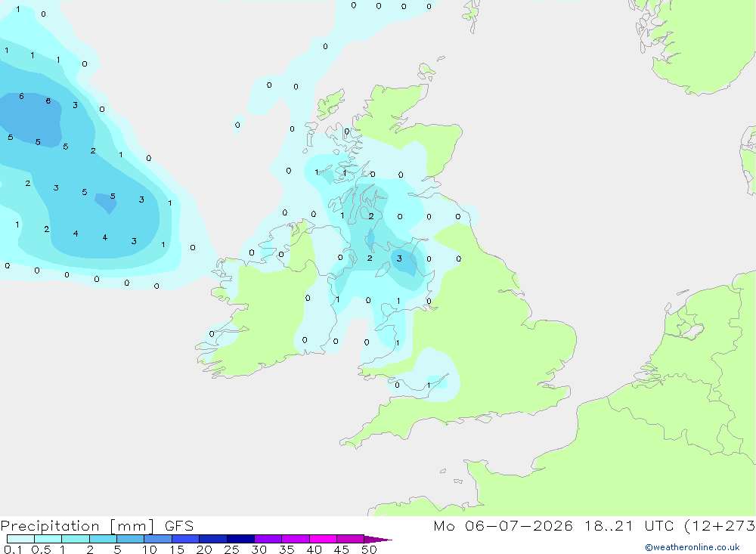Select the 5–10 mm light blue legend swatch

point(131,539)
